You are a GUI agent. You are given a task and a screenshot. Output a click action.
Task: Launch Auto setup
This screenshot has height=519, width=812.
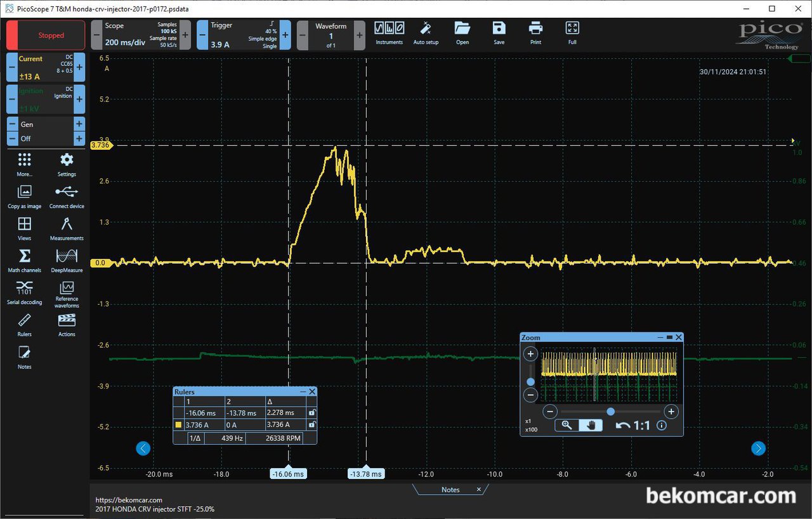426,34
